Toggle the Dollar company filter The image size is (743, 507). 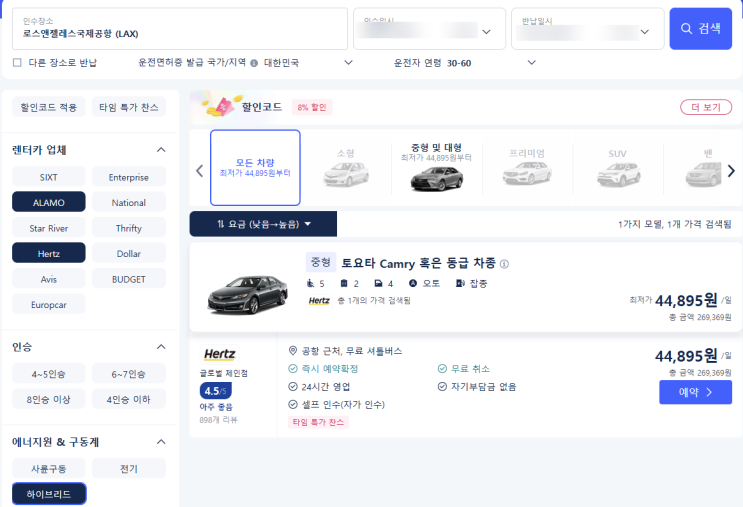128,254
